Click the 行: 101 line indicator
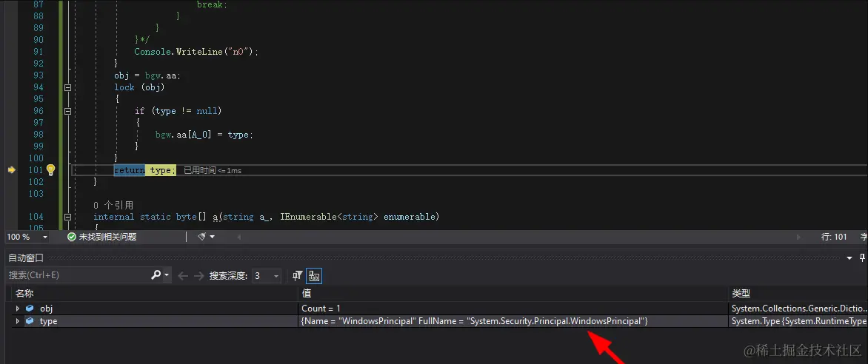868x364 pixels. coord(834,237)
